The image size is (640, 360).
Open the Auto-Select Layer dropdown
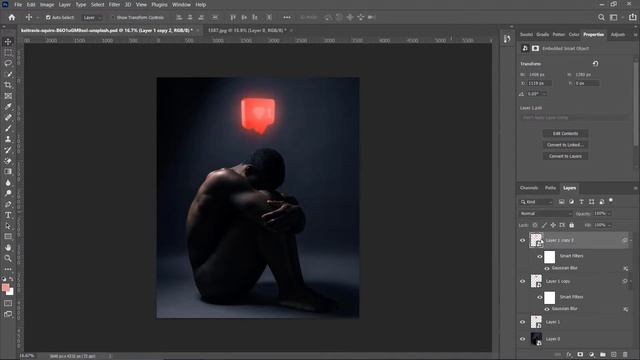[x=93, y=18]
